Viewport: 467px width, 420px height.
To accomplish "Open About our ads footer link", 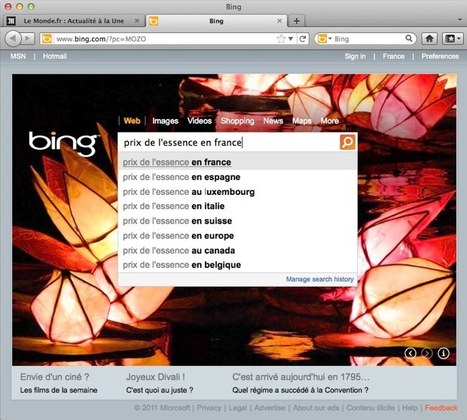I will coord(316,408).
